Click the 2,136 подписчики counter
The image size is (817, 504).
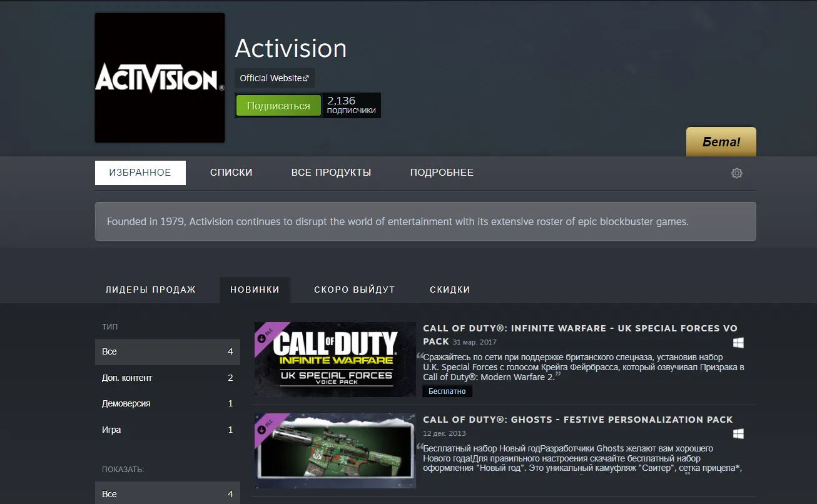click(x=351, y=105)
